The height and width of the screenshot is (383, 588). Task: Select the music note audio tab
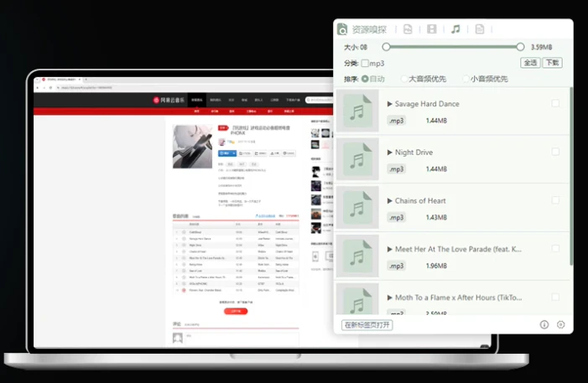(455, 29)
